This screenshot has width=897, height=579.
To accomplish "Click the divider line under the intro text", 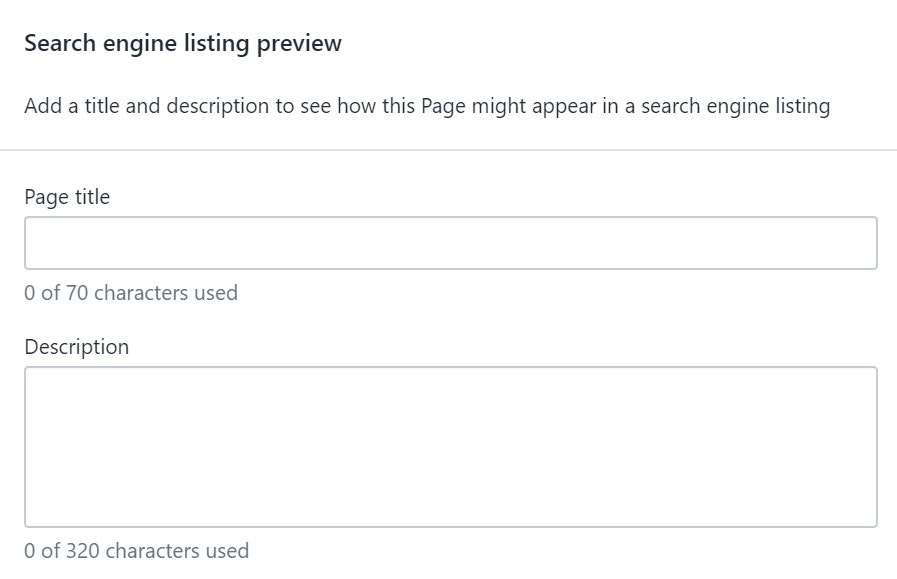I will click(x=448, y=147).
